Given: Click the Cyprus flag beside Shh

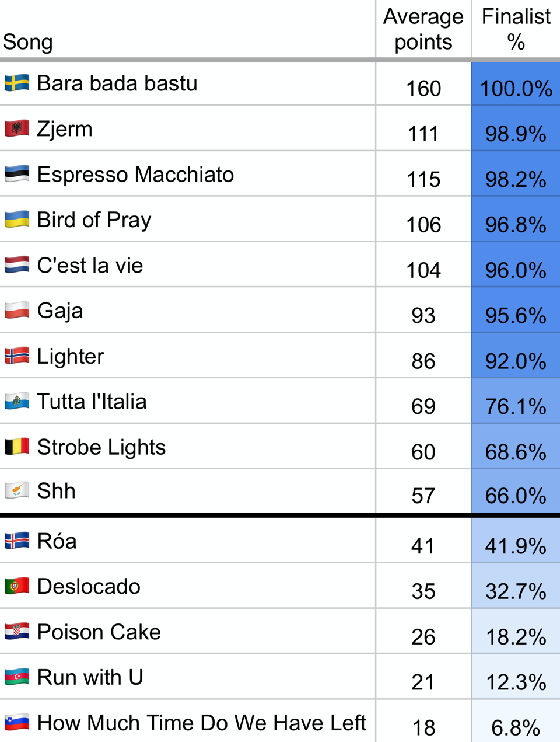Looking at the screenshot, I should coord(17,490).
